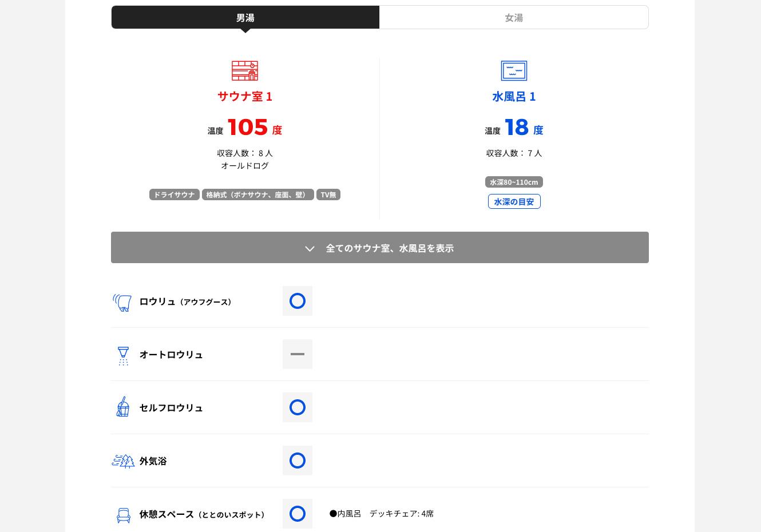This screenshot has width=761, height=532.
Task: Click the TV無 tag
Action: point(328,194)
